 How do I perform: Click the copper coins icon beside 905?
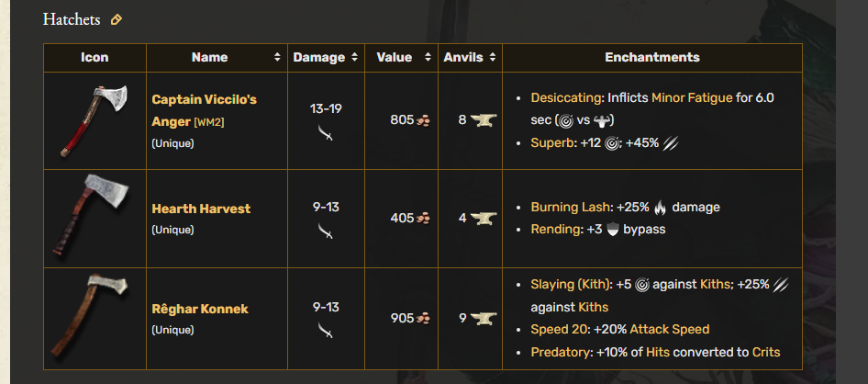423,319
